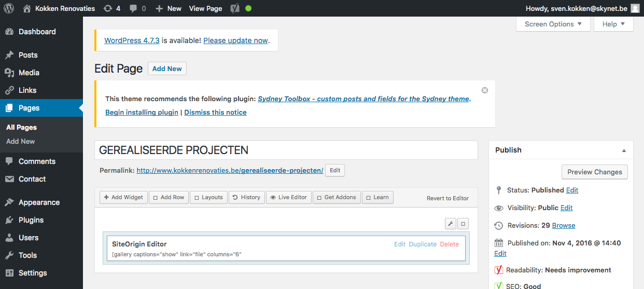Follow the WordPress 4.7.3 link
The image size is (644, 289).
pyautogui.click(x=132, y=40)
